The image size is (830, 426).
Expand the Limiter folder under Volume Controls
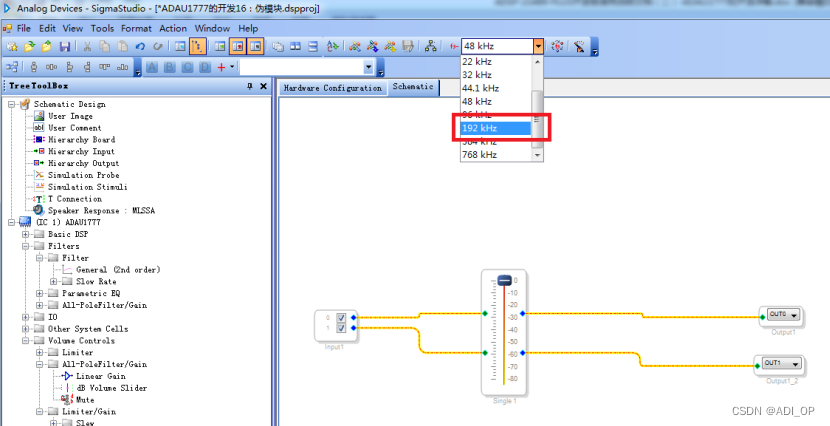click(x=40, y=352)
